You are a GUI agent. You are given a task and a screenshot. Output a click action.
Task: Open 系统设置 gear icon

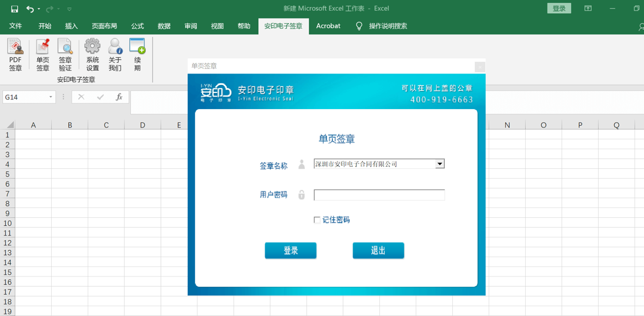[x=92, y=55]
